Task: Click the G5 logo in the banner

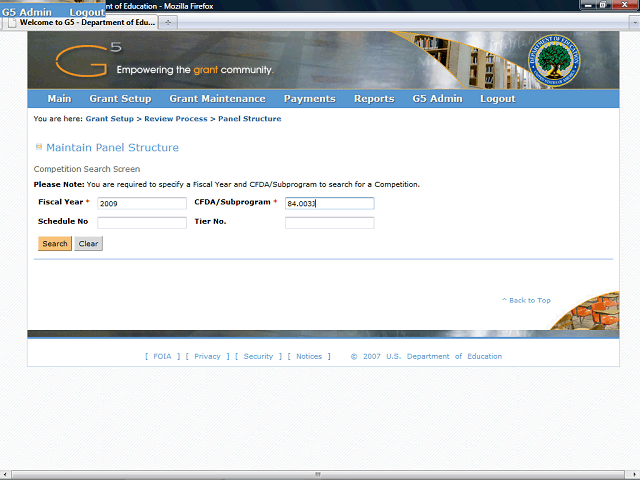Action: point(88,60)
